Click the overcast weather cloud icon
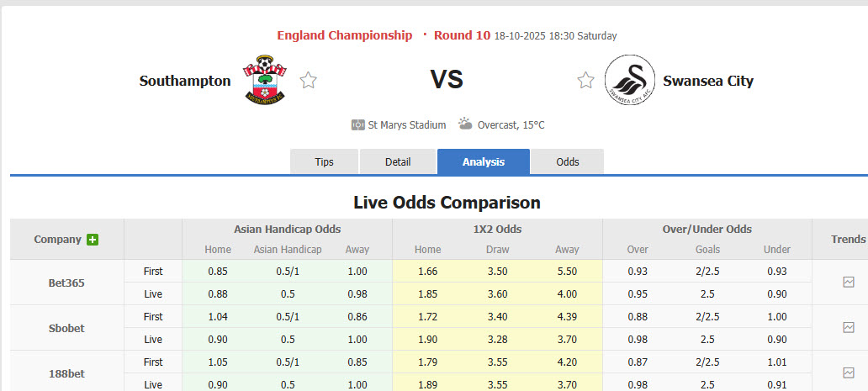868x391 pixels. [x=465, y=124]
